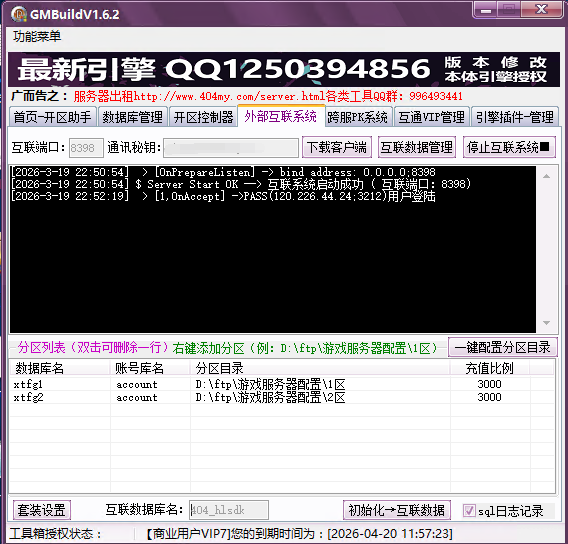Switch to 首页-开区助手 tab
This screenshot has height=544, width=568.
click(x=53, y=117)
